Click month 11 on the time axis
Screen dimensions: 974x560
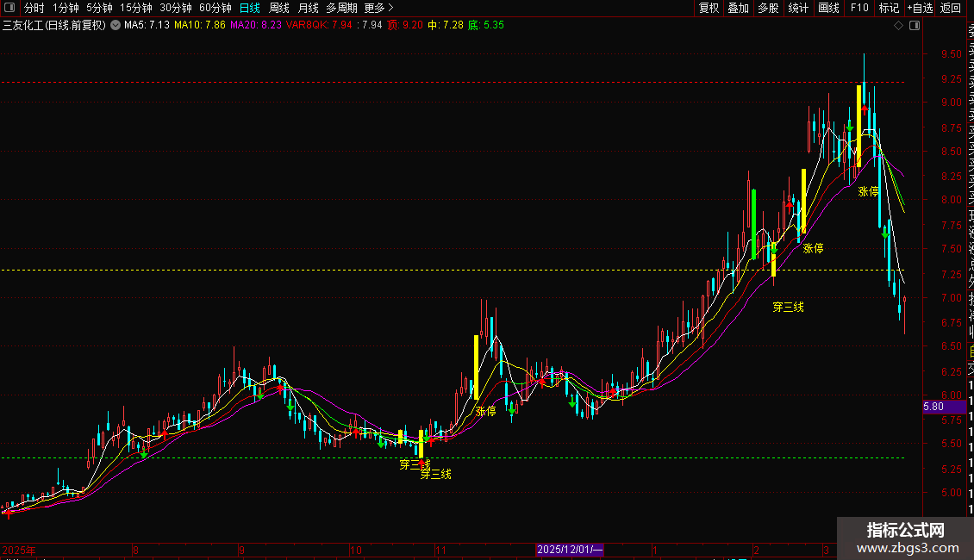440,550
